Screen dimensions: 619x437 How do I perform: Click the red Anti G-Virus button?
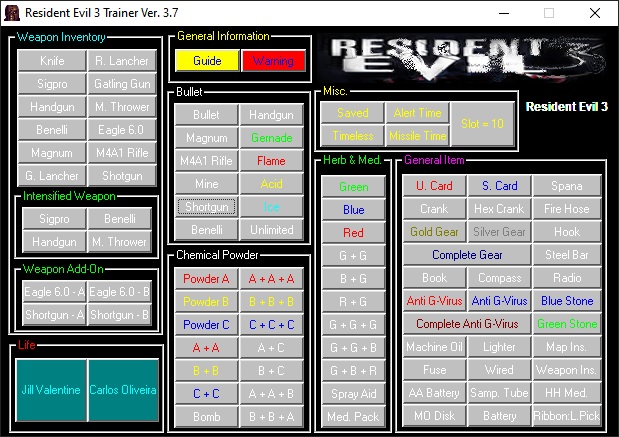click(434, 301)
